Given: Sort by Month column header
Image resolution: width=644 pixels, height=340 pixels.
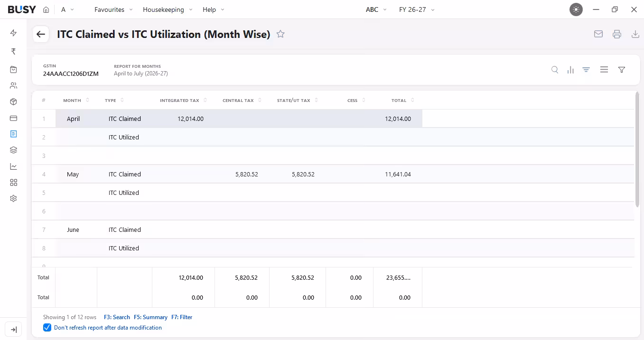Looking at the screenshot, I should tap(76, 100).
